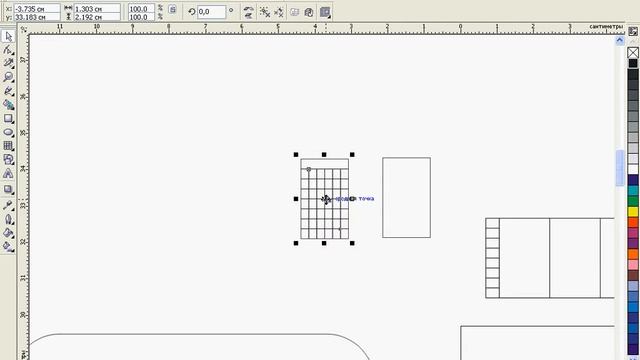
Task: Click the selected grid's left-middle handle
Action: (x=296, y=199)
